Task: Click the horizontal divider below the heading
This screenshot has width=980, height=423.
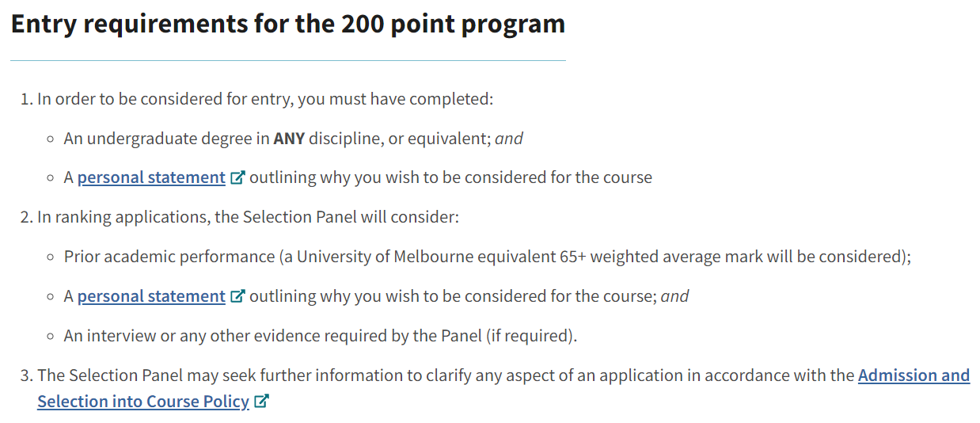Action: (x=288, y=60)
